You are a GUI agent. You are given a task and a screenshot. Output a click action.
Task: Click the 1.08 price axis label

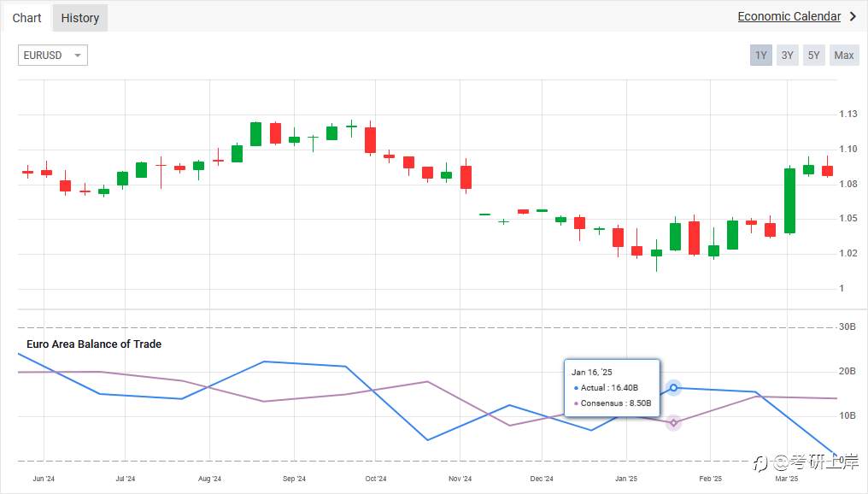(x=848, y=184)
